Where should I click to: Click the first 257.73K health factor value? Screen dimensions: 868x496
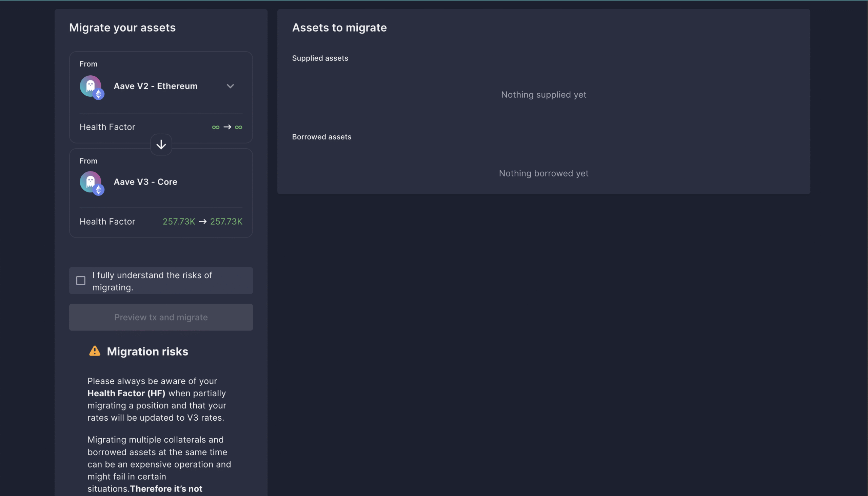(x=179, y=222)
